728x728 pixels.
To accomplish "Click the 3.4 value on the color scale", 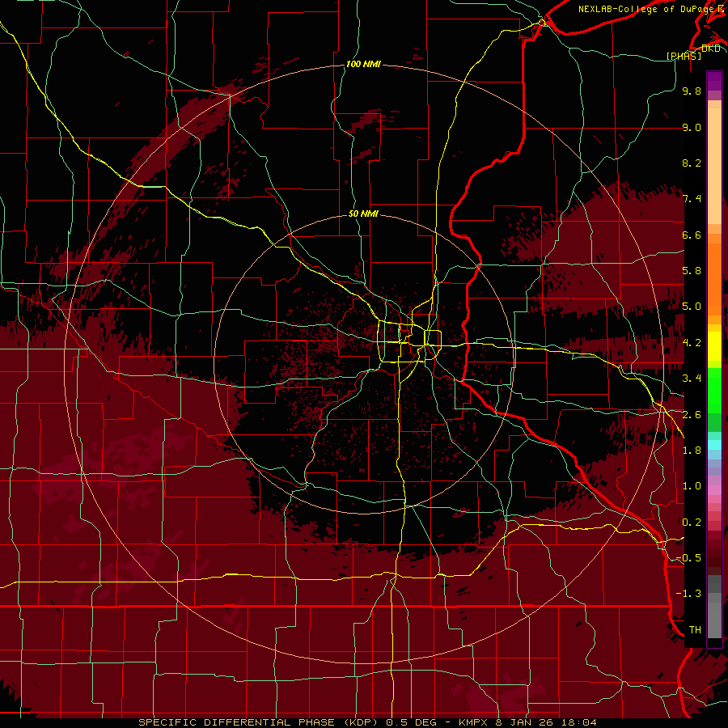I will pyautogui.click(x=692, y=379).
